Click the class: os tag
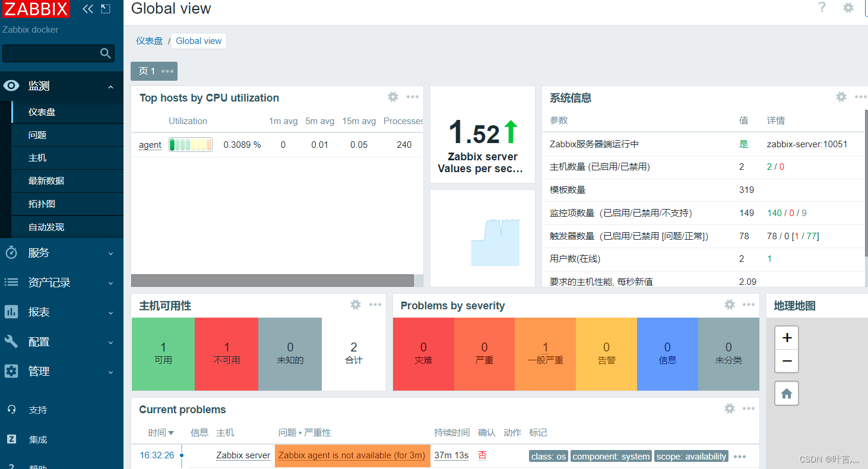 point(549,457)
